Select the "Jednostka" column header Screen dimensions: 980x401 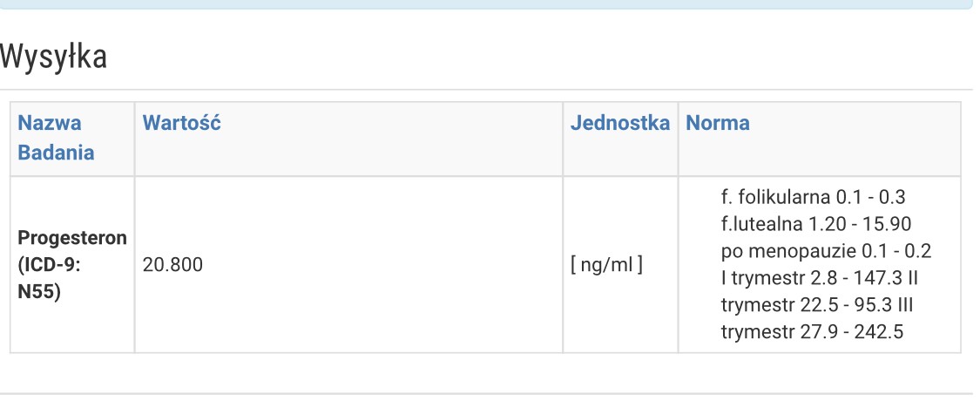619,123
